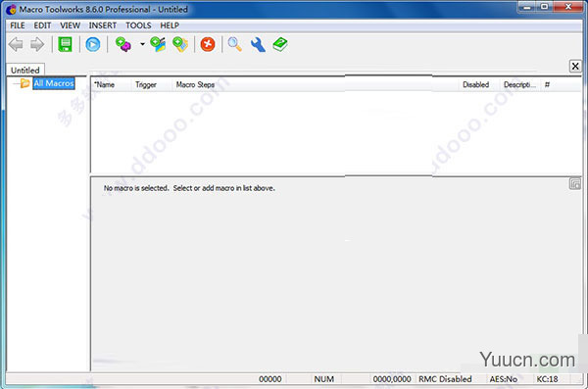Select the Untitled tab
This screenshot has height=389, width=588.
pyautogui.click(x=25, y=70)
